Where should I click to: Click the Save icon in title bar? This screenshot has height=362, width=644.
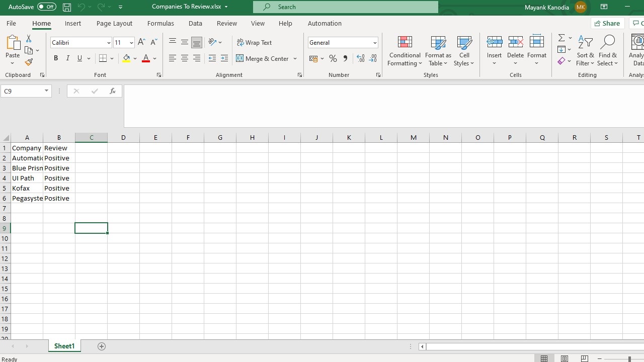click(67, 7)
